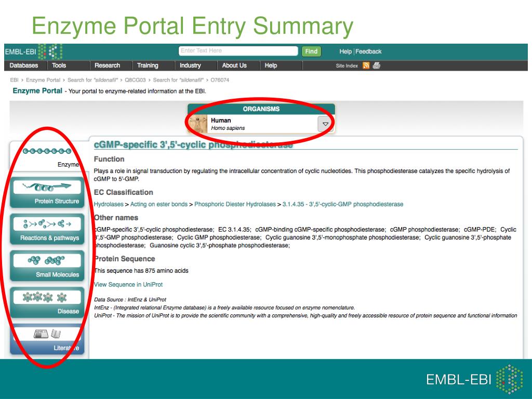
Task: Open the Reactions & pathways tab
Action: [47, 229]
